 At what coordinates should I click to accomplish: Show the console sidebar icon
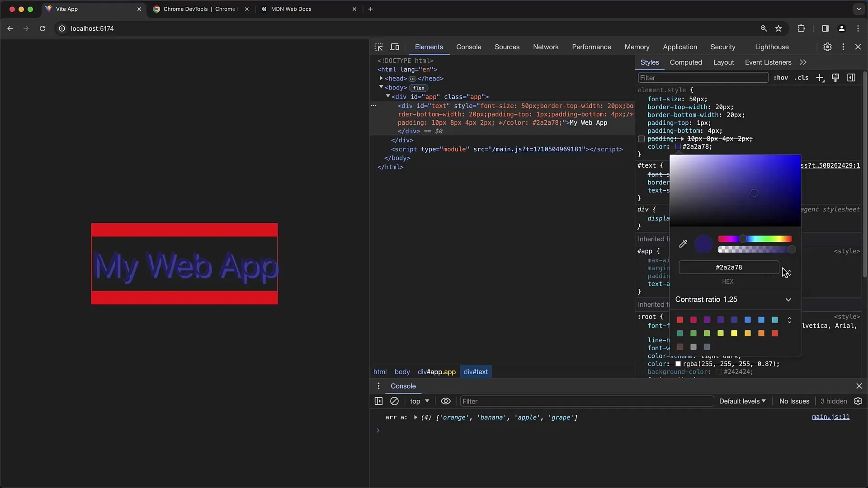point(379,401)
